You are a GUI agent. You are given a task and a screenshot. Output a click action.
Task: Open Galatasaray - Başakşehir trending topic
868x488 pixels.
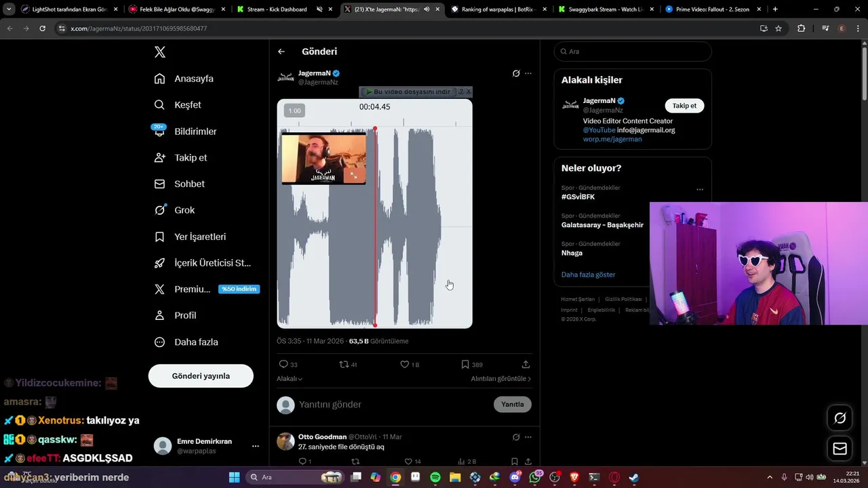pyautogui.click(x=602, y=225)
